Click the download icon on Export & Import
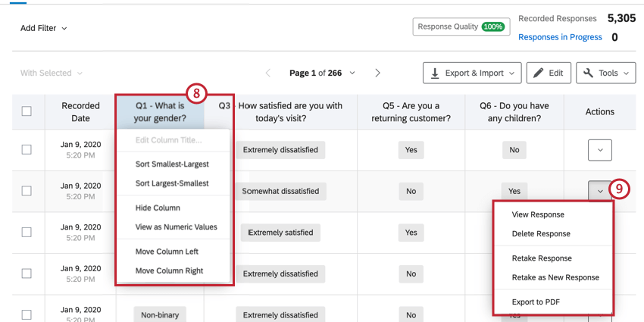This screenshot has width=644, height=322. 435,73
